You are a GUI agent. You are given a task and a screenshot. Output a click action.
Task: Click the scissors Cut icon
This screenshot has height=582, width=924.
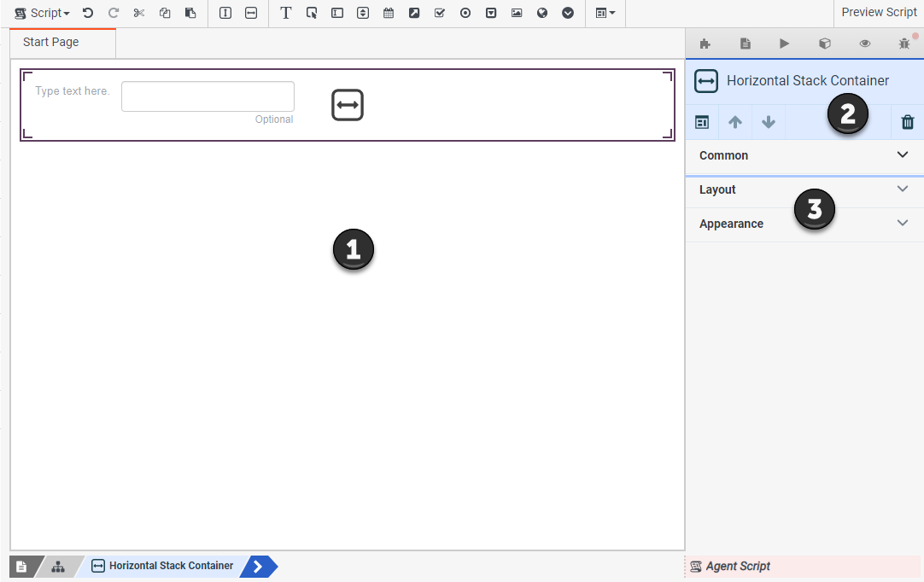tap(139, 13)
